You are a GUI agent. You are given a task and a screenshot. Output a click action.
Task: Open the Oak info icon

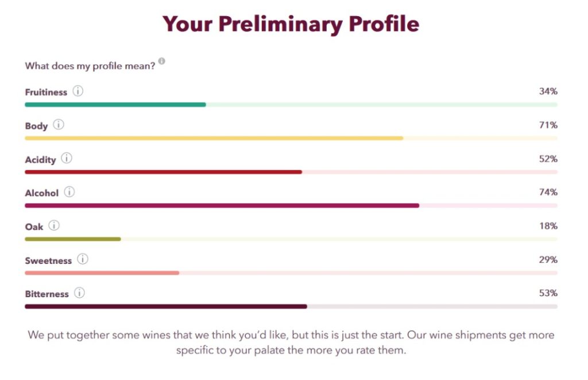pyautogui.click(x=54, y=226)
